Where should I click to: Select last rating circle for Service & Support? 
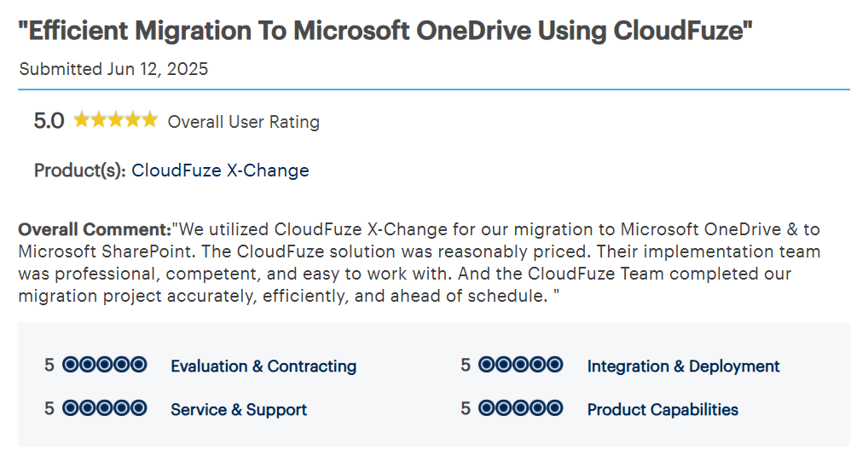pos(138,409)
